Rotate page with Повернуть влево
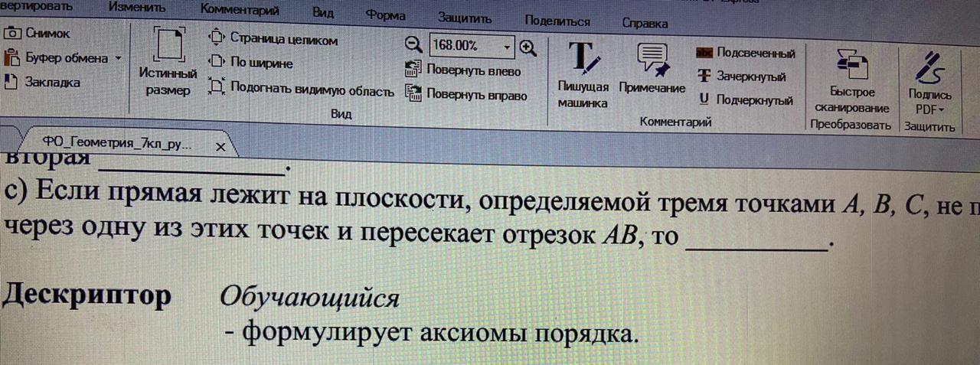Image resolution: width=980 pixels, height=365 pixels. (464, 71)
